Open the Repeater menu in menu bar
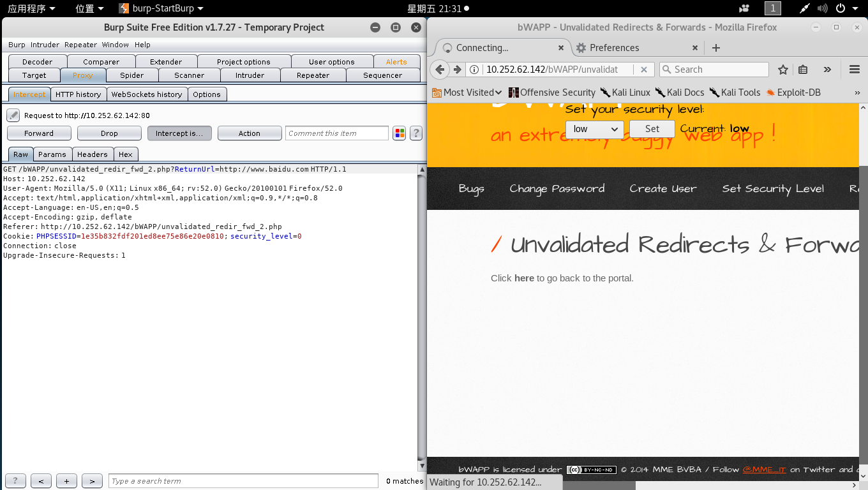Viewport: 868px width, 490px height. 80,45
